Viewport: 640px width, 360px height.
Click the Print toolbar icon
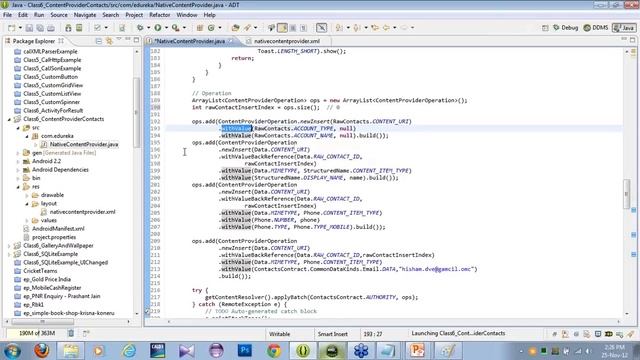coord(51,28)
